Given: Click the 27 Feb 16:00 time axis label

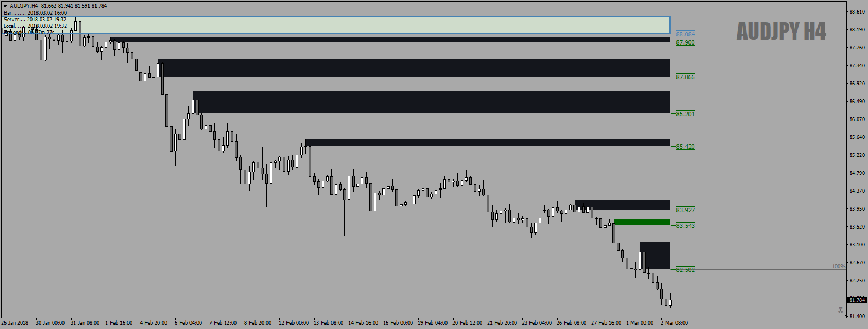Looking at the screenshot, I should coord(606,323).
